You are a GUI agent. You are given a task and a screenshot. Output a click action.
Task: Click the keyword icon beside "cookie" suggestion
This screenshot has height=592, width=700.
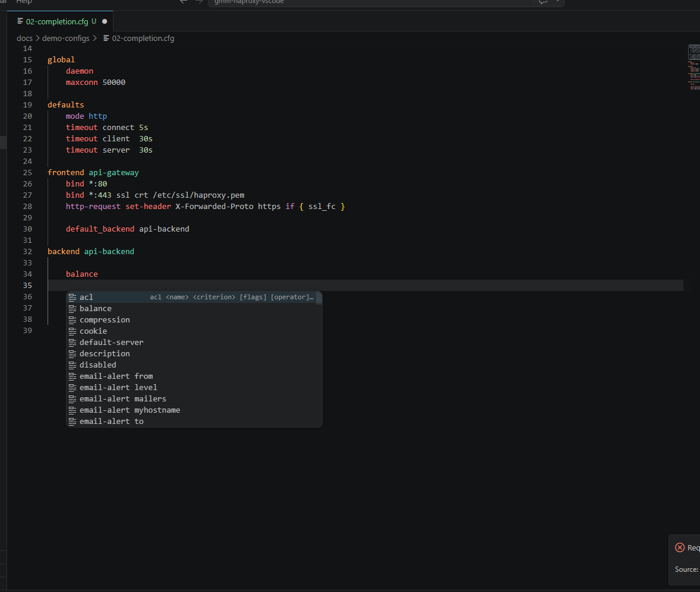pos(72,331)
